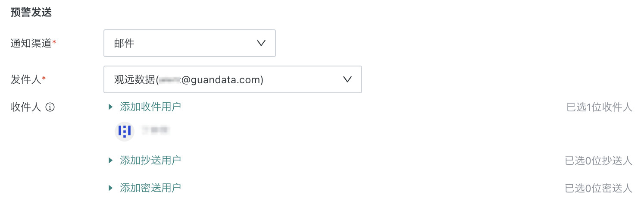Open the 观远数据 sender dropdown
This screenshot has width=644, height=208.
232,79
